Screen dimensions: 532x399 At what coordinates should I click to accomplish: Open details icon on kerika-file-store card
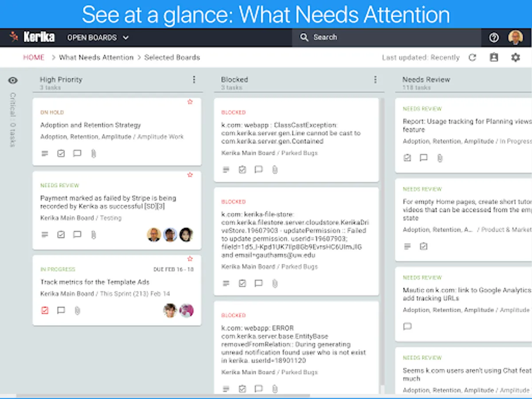coord(226,283)
